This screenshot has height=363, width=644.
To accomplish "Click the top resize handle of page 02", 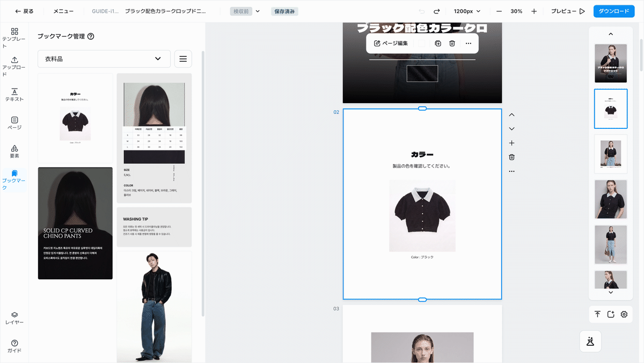I will [x=422, y=108].
